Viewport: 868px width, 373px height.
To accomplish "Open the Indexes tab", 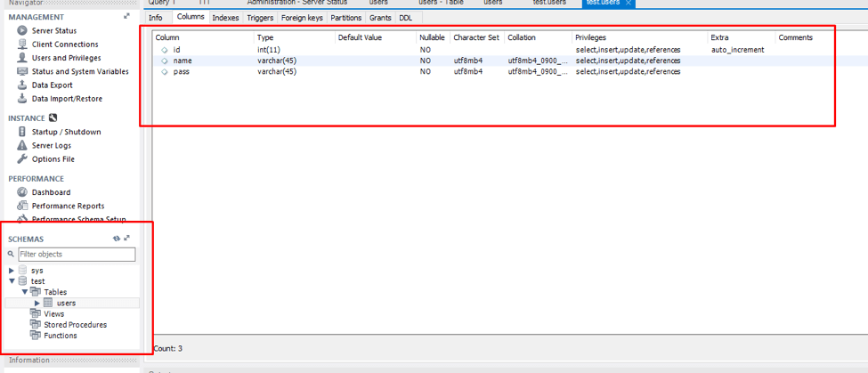I will (226, 18).
